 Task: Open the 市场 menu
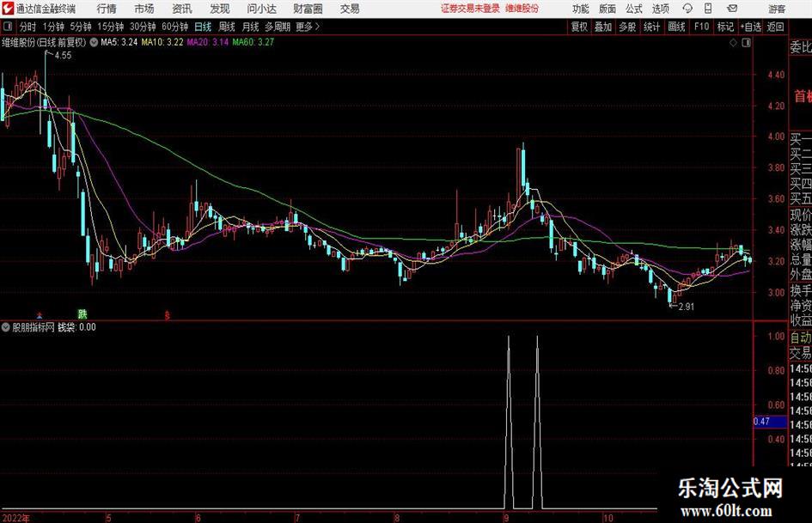[144, 9]
